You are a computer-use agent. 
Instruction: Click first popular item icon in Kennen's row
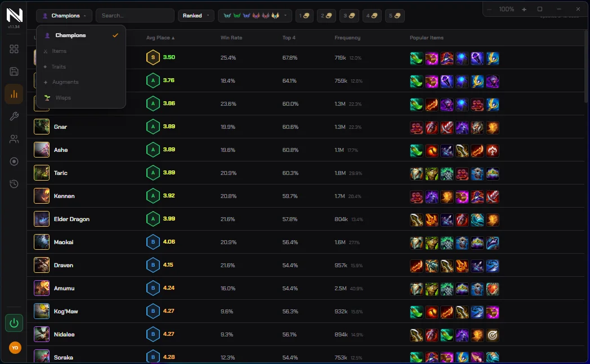[417, 197]
